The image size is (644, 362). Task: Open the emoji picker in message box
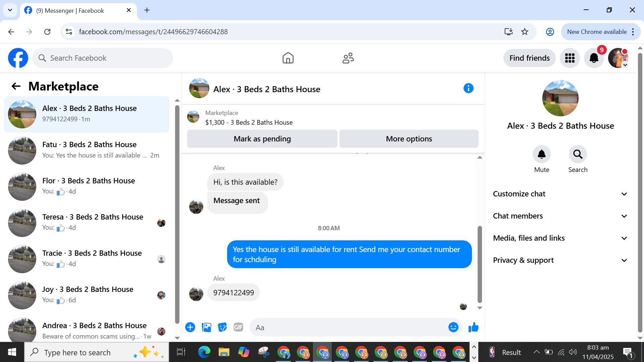(x=453, y=327)
